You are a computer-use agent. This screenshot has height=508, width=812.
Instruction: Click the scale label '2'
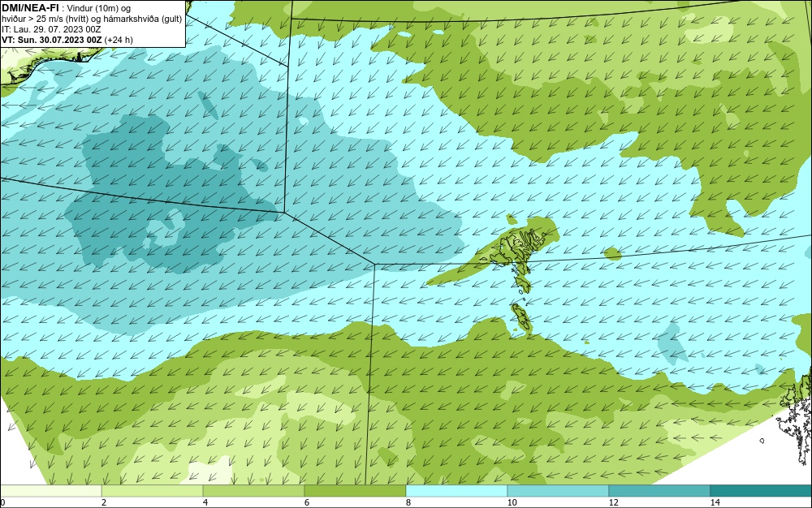pyautogui.click(x=104, y=503)
